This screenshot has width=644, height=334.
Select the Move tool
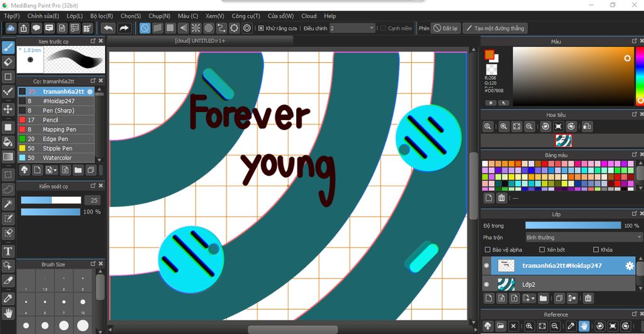(x=8, y=109)
